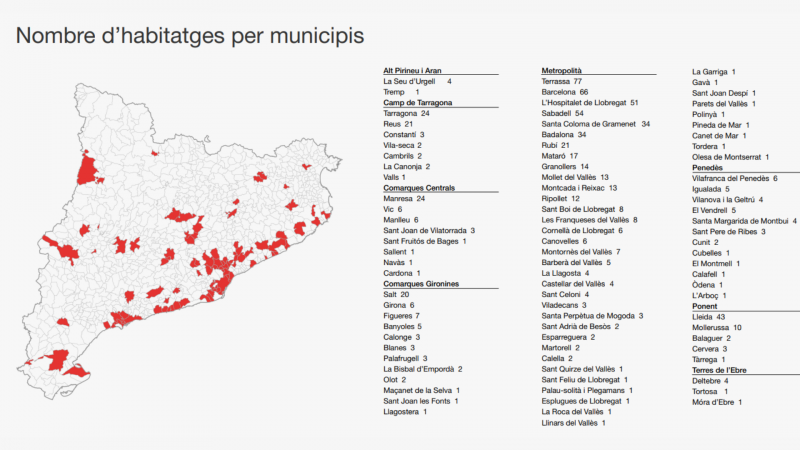Select the 'Terres de l'Ebre' heading
The height and width of the screenshot is (450, 800).
719,370
